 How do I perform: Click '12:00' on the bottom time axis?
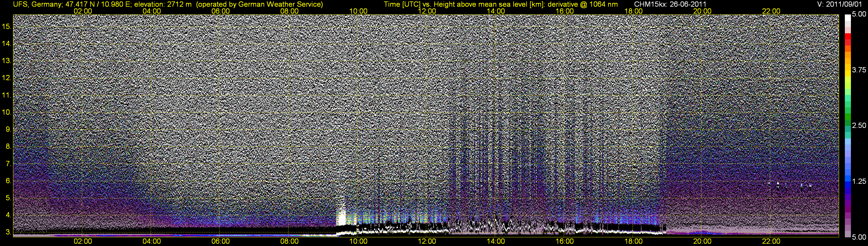pyautogui.click(x=427, y=241)
